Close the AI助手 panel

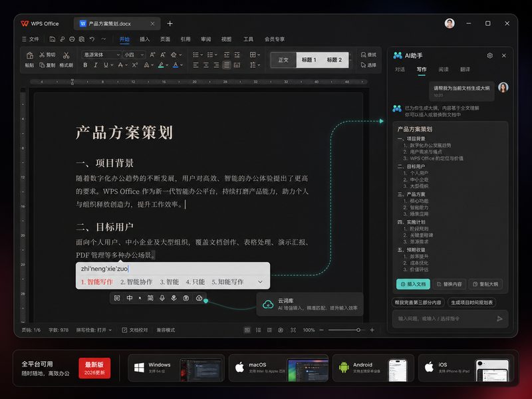pos(504,55)
